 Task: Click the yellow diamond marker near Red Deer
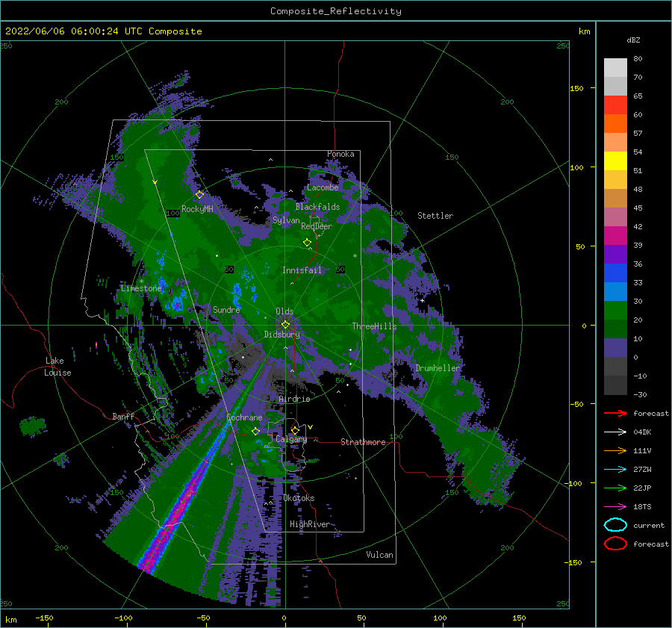tap(307, 243)
